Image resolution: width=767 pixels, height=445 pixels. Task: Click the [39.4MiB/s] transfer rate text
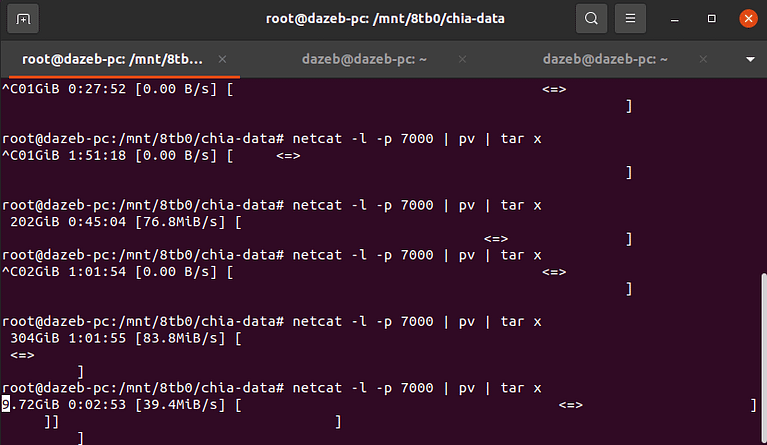pos(180,404)
